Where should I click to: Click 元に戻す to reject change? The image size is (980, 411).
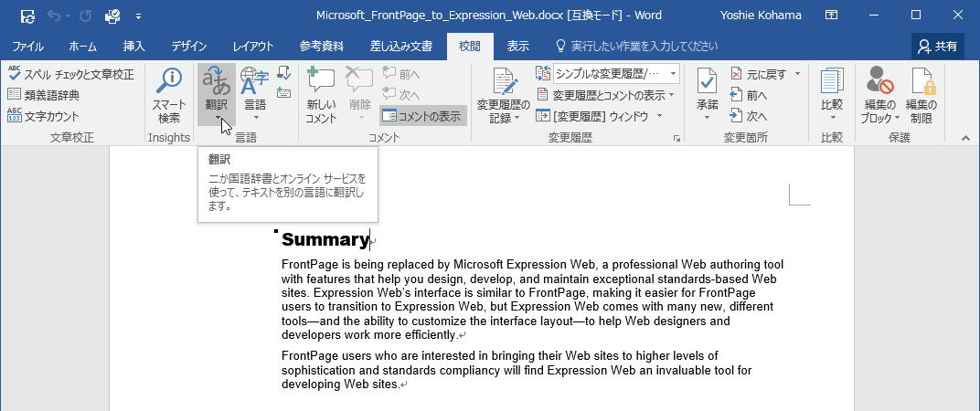click(x=758, y=74)
